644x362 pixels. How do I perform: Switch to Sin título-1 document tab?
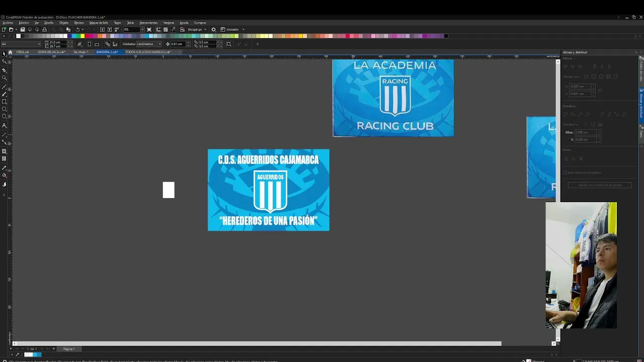pos(81,52)
